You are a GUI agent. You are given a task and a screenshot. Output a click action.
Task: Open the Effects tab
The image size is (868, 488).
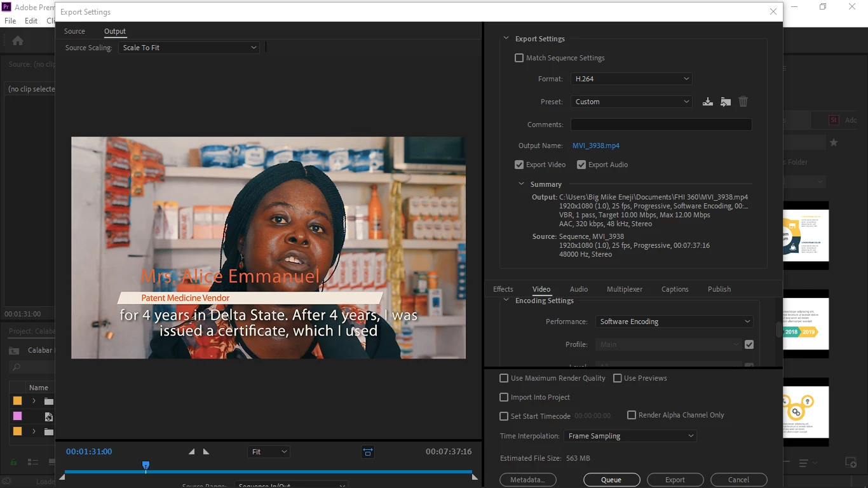click(503, 289)
